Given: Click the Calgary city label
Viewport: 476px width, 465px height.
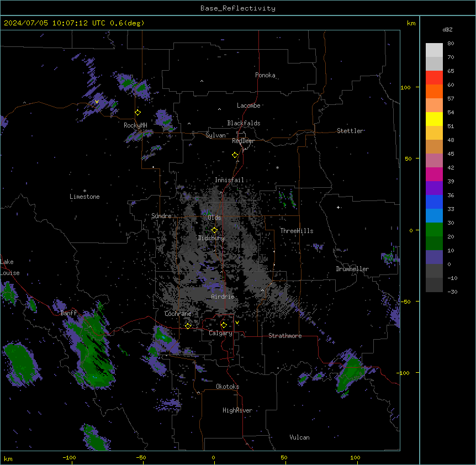Looking at the screenshot, I should click(x=220, y=333).
